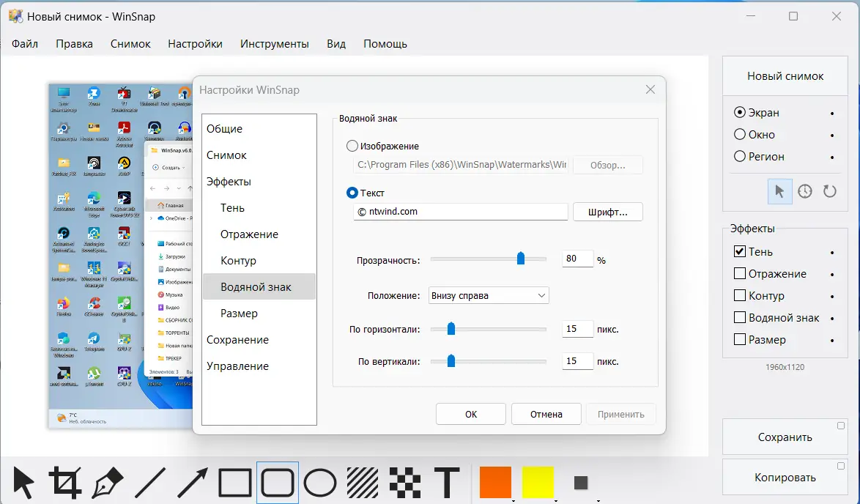This screenshot has width=860, height=504.
Task: Select the Изображение watermark radio button
Action: point(352,146)
